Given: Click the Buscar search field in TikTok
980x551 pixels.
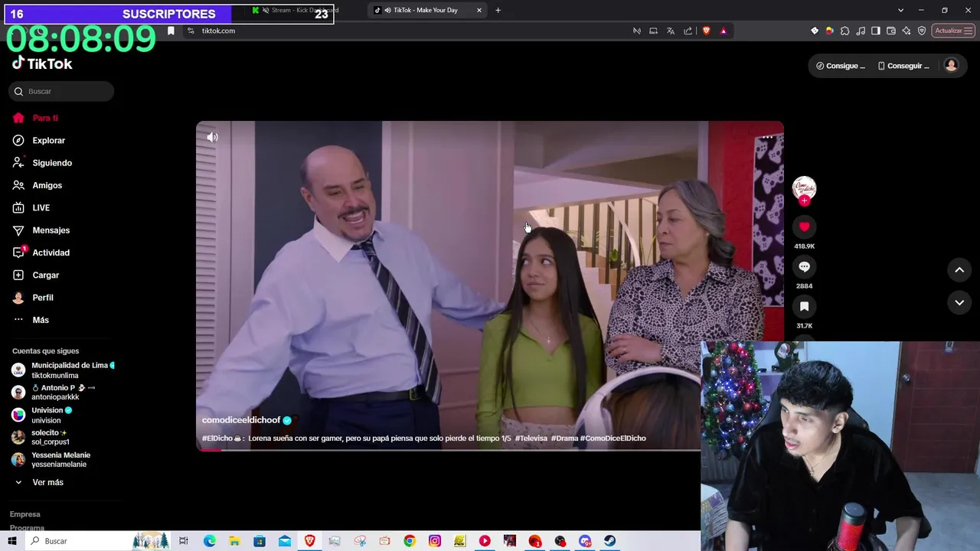Looking at the screenshot, I should pyautogui.click(x=61, y=91).
